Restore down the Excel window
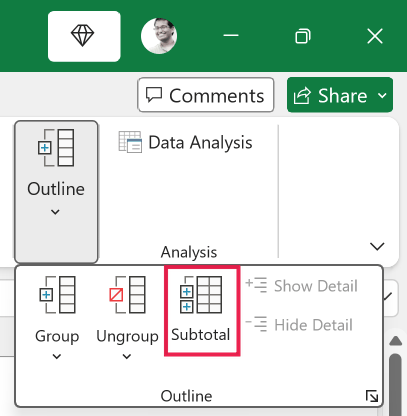The image size is (407, 416). coord(303,36)
